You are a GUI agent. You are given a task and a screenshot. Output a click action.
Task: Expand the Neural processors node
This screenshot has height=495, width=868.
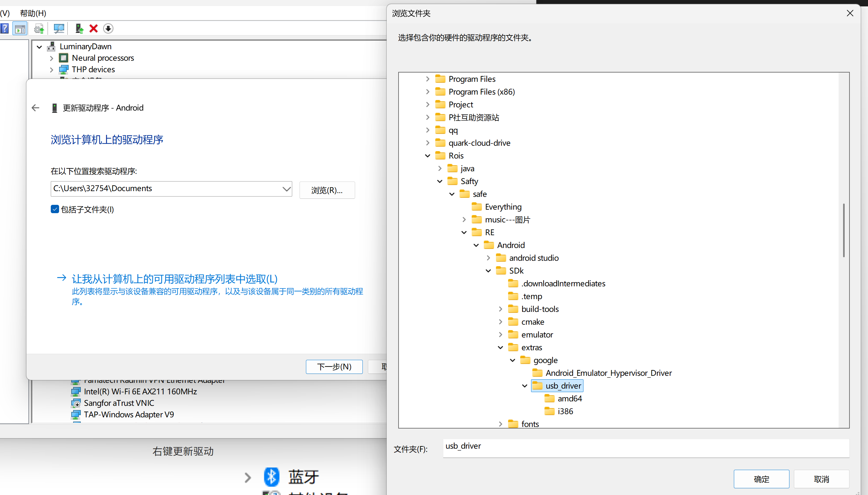pyautogui.click(x=52, y=58)
